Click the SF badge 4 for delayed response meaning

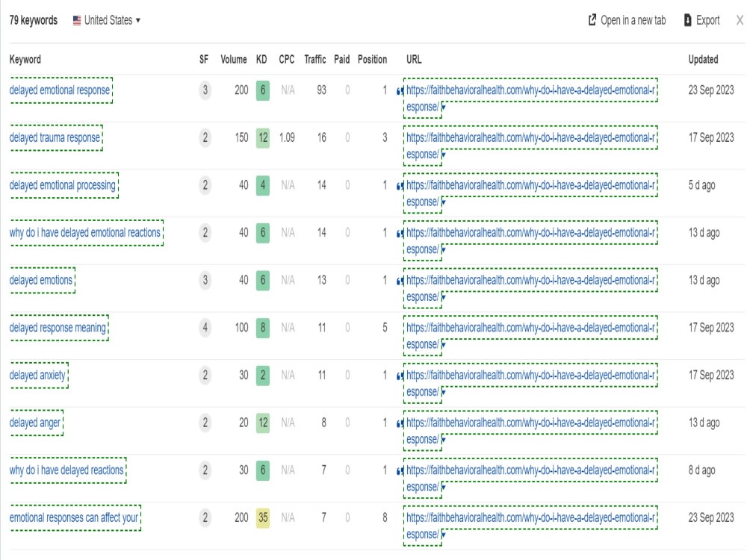tap(205, 328)
